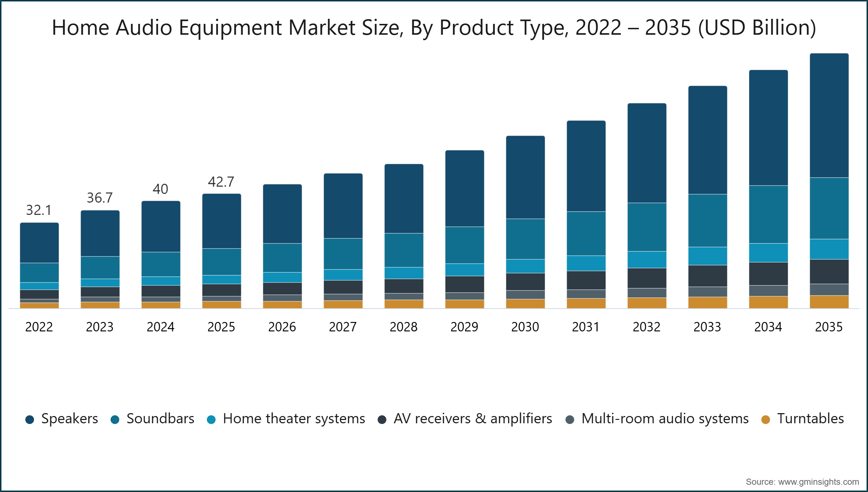Click the 40 value above 2024
The width and height of the screenshot is (868, 492).
coord(161,189)
